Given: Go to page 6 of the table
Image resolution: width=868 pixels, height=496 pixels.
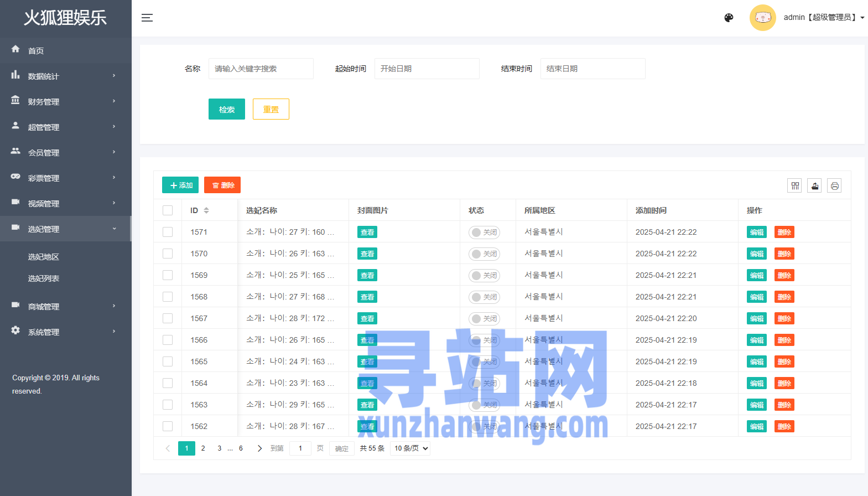Looking at the screenshot, I should (x=241, y=448).
